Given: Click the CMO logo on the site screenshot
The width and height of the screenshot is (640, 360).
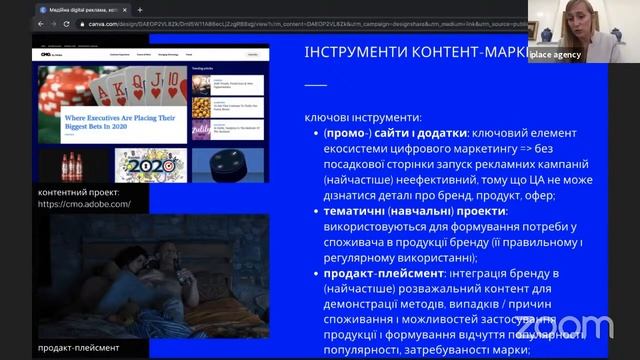Looking at the screenshot, I should pyautogui.click(x=51, y=54).
